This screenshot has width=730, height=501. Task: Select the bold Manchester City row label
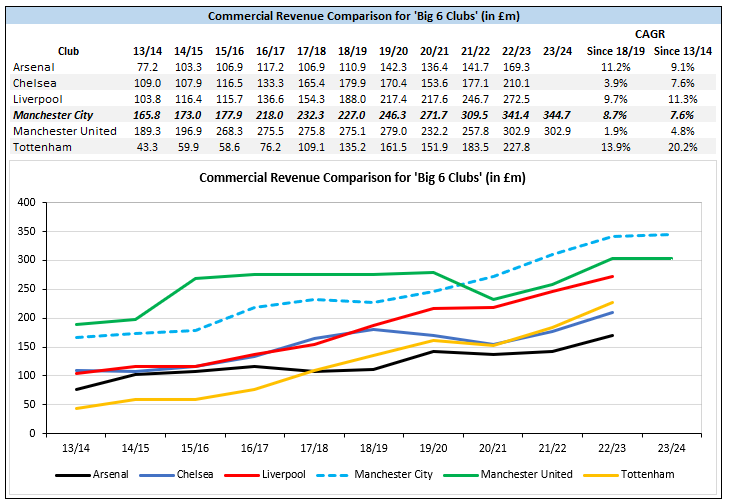pyautogui.click(x=53, y=115)
